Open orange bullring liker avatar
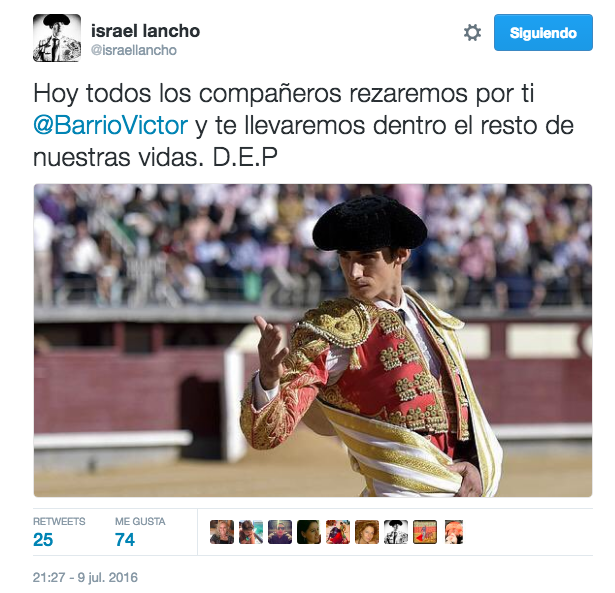 [425, 532]
